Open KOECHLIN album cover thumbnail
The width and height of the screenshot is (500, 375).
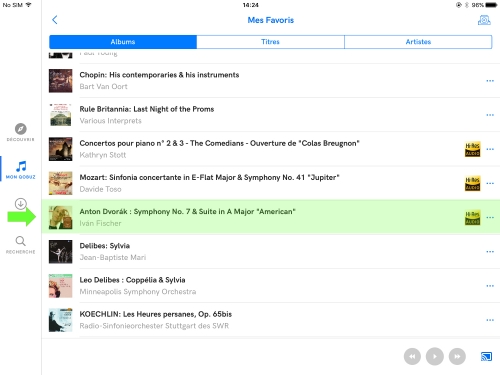[60, 320]
